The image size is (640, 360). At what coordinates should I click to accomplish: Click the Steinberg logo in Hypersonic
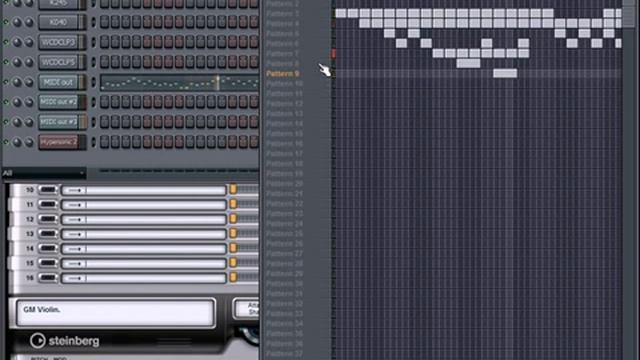coord(64,341)
